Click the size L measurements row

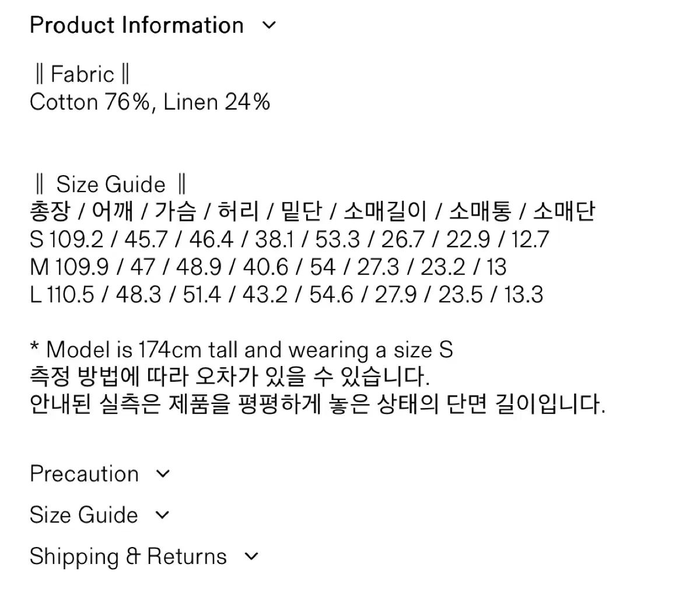(x=286, y=294)
